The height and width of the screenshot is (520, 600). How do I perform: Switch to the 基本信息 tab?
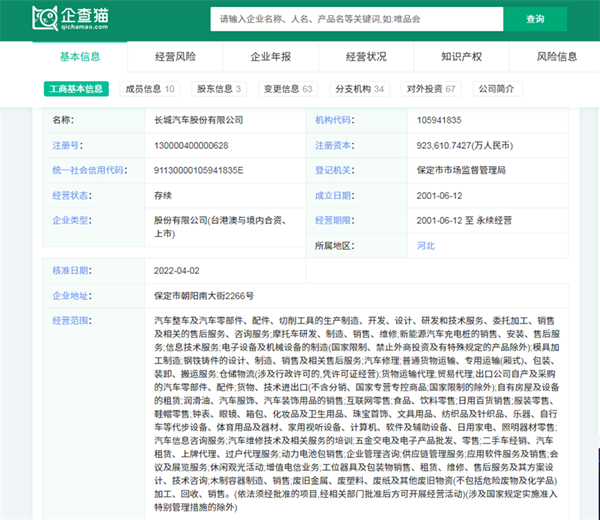80,57
